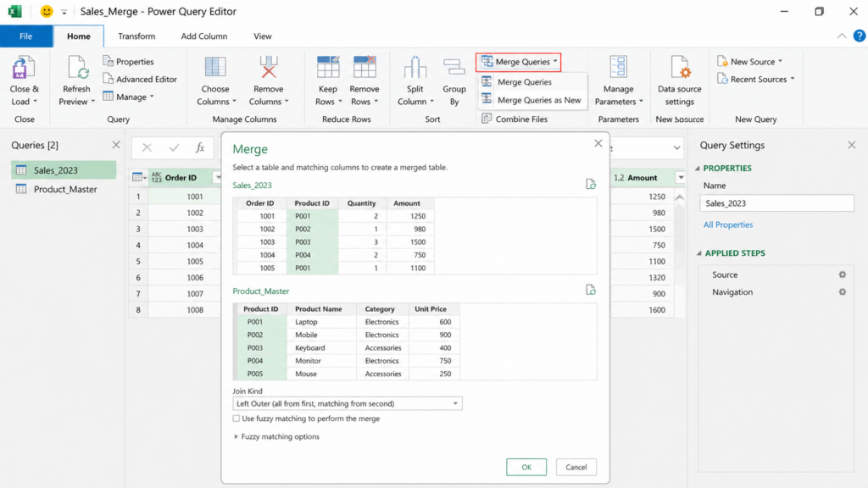The image size is (868, 488).
Task: Open the Source step settings gear
Action: click(842, 274)
